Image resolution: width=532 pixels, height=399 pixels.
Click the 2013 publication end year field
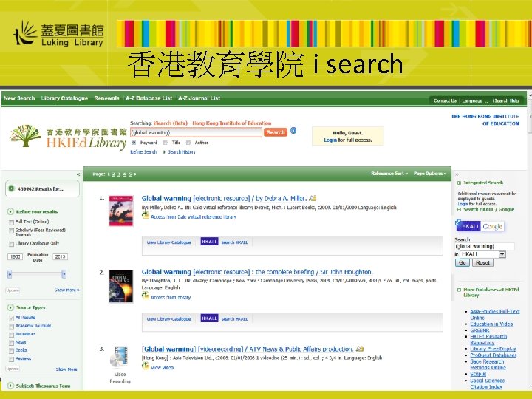pyautogui.click(x=60, y=256)
